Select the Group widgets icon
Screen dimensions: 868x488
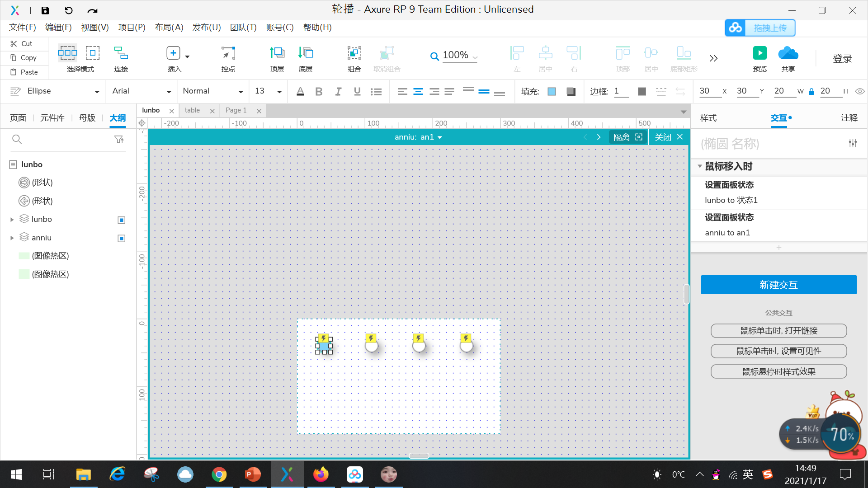[354, 53]
